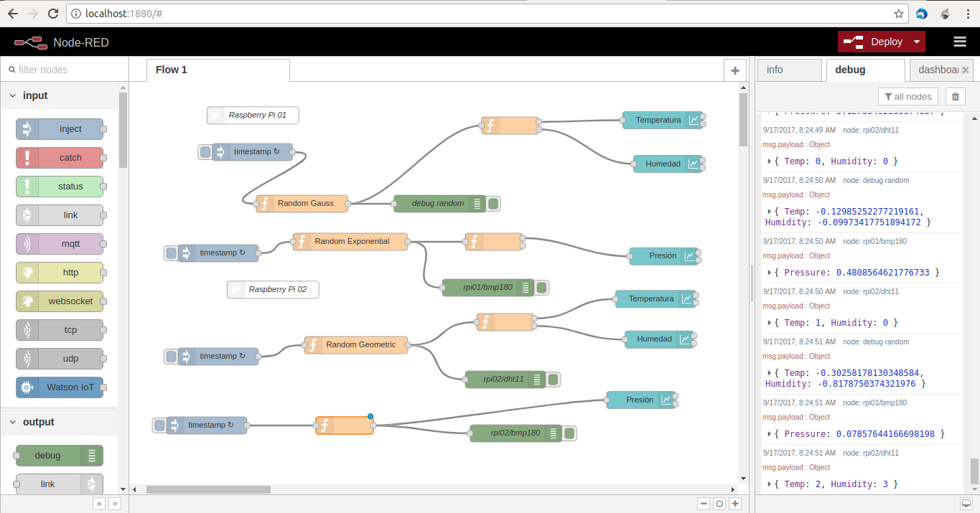The height and width of the screenshot is (513, 980).
Task: Zoom in on the flow canvas
Action: [735, 504]
